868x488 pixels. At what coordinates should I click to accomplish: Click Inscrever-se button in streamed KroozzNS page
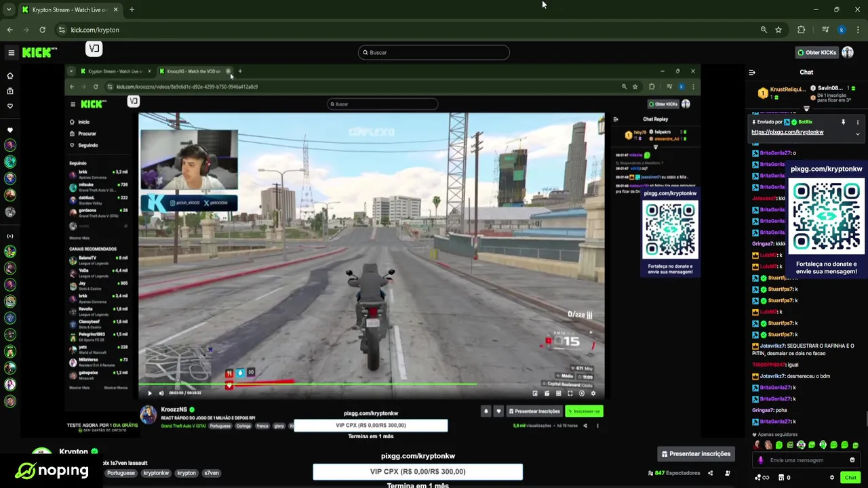coord(585,411)
